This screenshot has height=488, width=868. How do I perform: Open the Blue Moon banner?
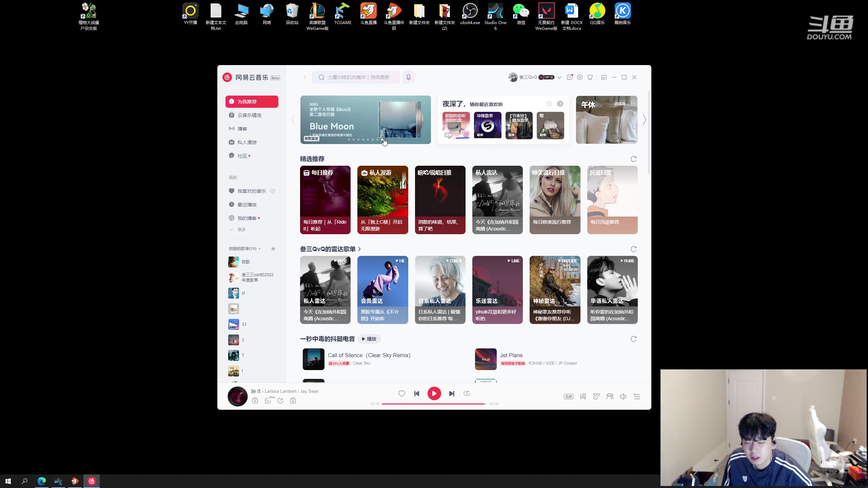pos(366,120)
